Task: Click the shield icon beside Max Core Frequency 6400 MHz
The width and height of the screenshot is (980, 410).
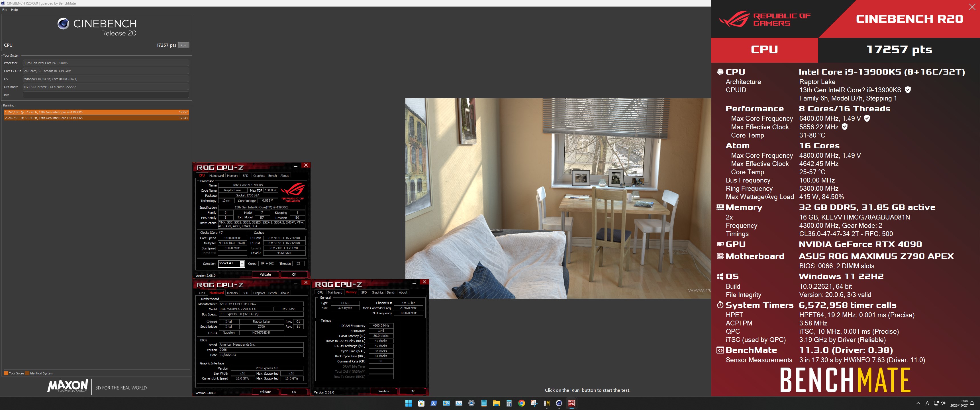Action: [x=867, y=118]
